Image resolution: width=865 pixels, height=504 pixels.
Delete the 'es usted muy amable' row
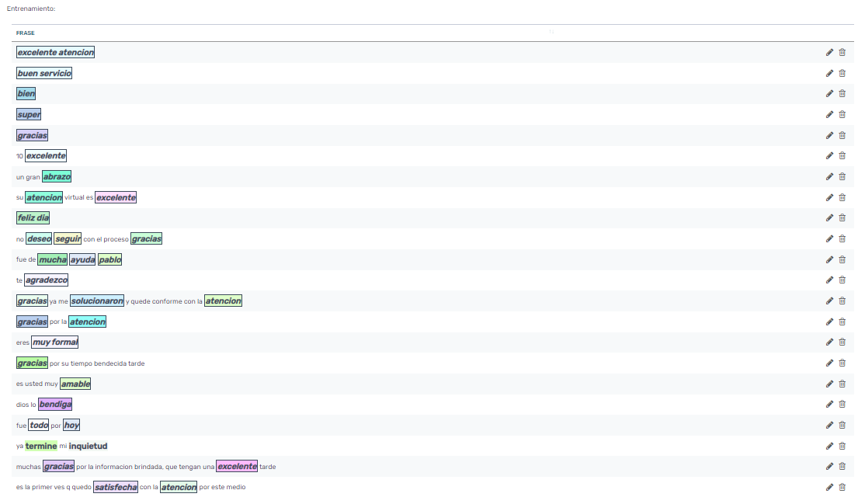pos(842,384)
